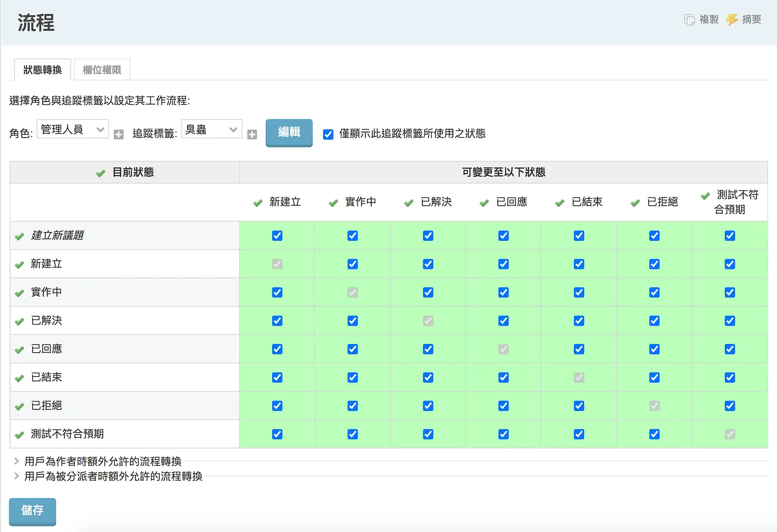Click check icon in 測試不符合預期 row label
777x532 pixels.
coord(19,435)
